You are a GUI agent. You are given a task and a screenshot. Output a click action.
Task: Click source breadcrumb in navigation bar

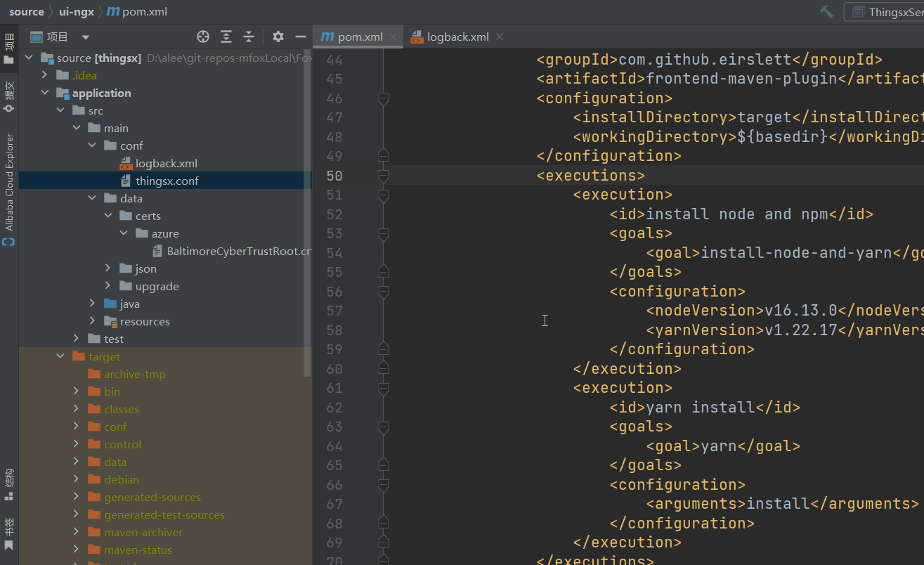27,11
